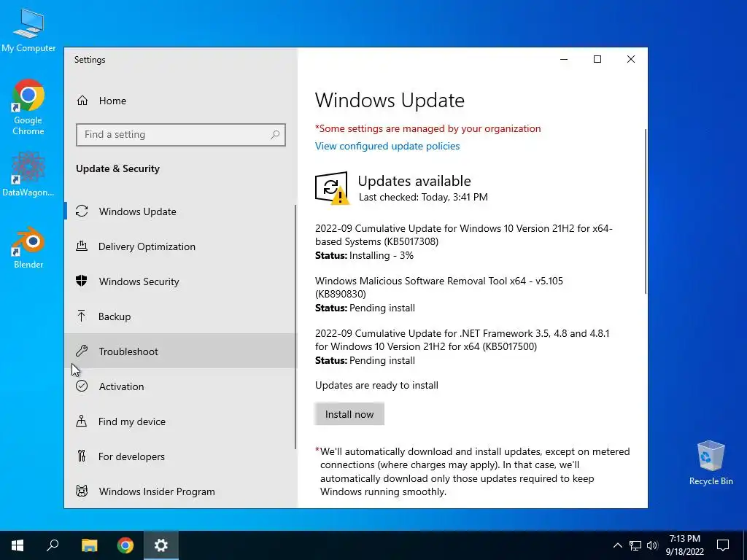Open File Explorer from the taskbar
Image resolution: width=747 pixels, height=560 pixels.
89,545
